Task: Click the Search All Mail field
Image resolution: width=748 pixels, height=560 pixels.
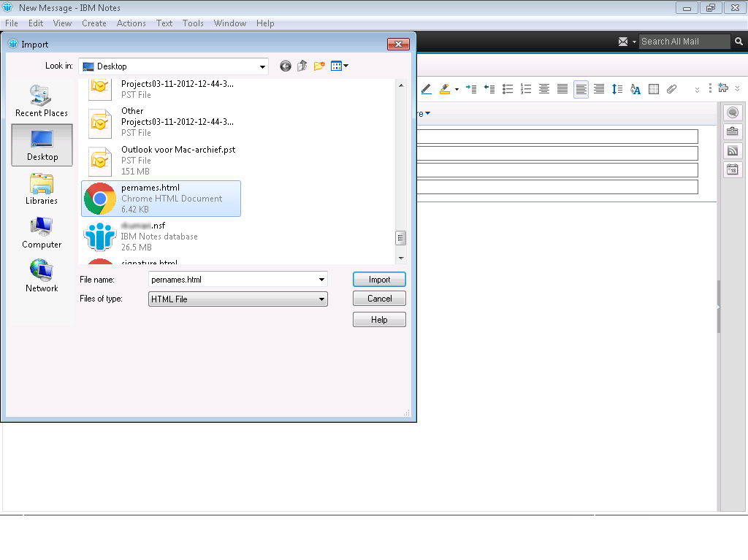Action: [684, 42]
